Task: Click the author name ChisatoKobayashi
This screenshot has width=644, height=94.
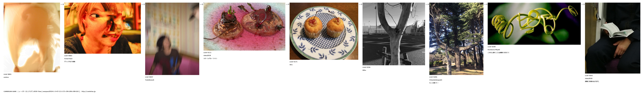Action: point(435,80)
